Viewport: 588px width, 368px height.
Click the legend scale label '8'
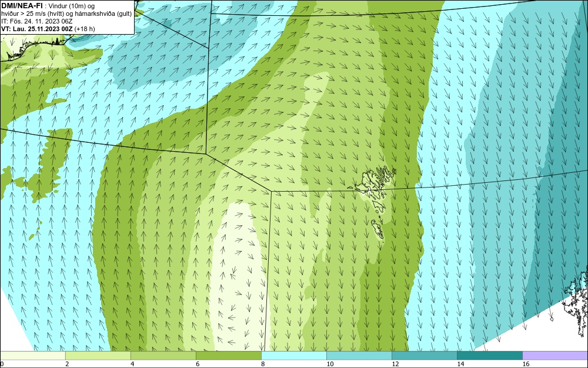point(263,364)
